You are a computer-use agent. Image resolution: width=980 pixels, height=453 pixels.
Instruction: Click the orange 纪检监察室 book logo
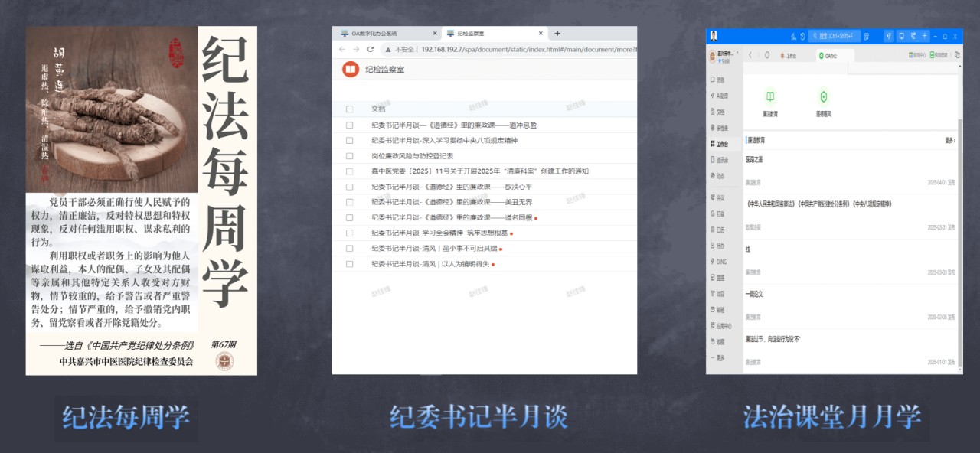[x=351, y=70]
